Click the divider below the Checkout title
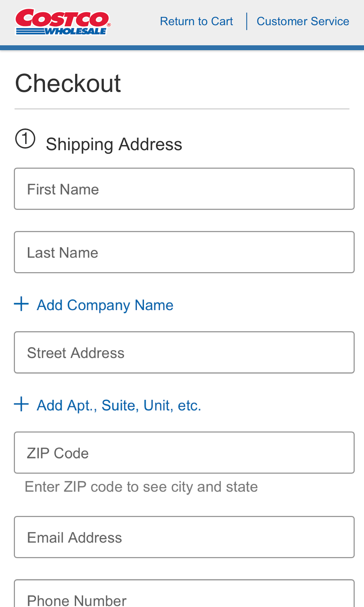This screenshot has width=364, height=607. tap(182, 108)
